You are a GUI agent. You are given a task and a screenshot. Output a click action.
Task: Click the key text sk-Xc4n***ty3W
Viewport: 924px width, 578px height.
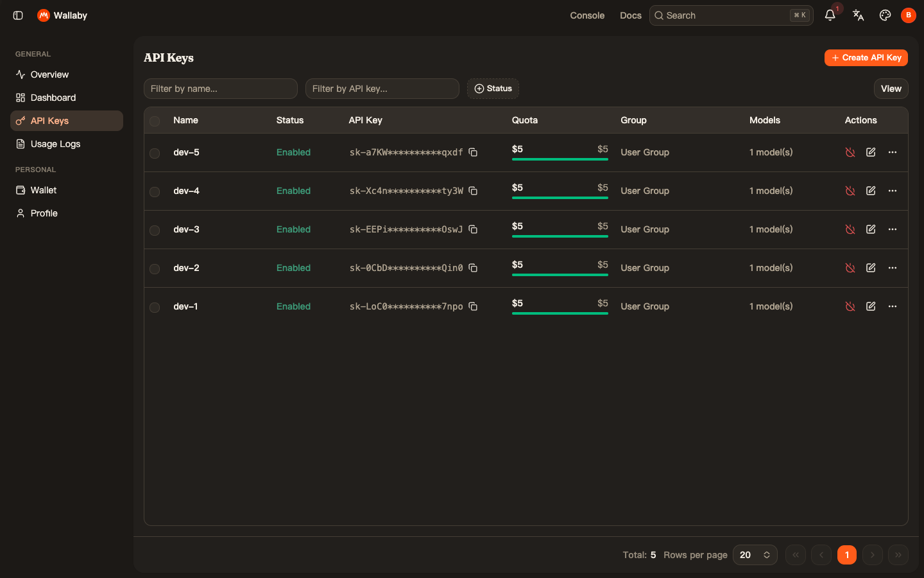point(406,191)
